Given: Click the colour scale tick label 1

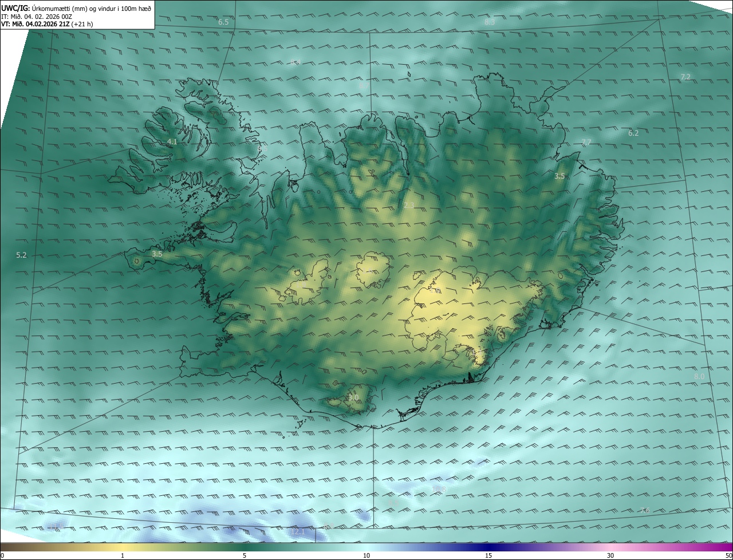Looking at the screenshot, I should (123, 555).
